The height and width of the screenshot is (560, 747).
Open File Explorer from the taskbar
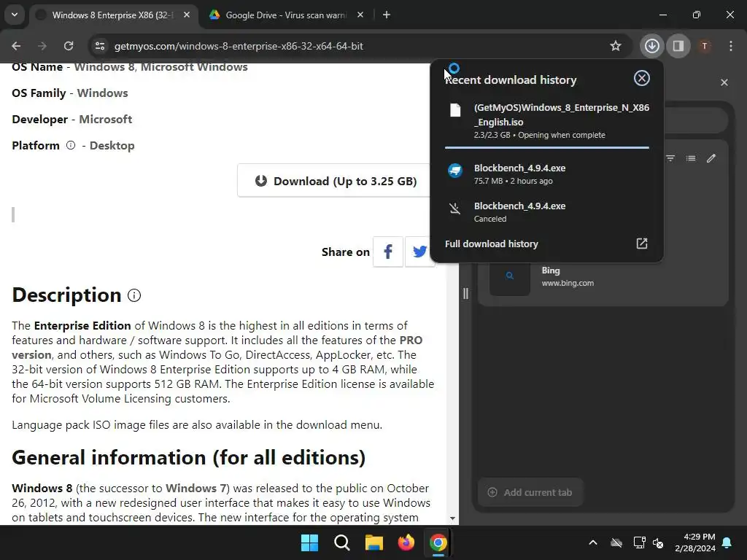pos(374,542)
